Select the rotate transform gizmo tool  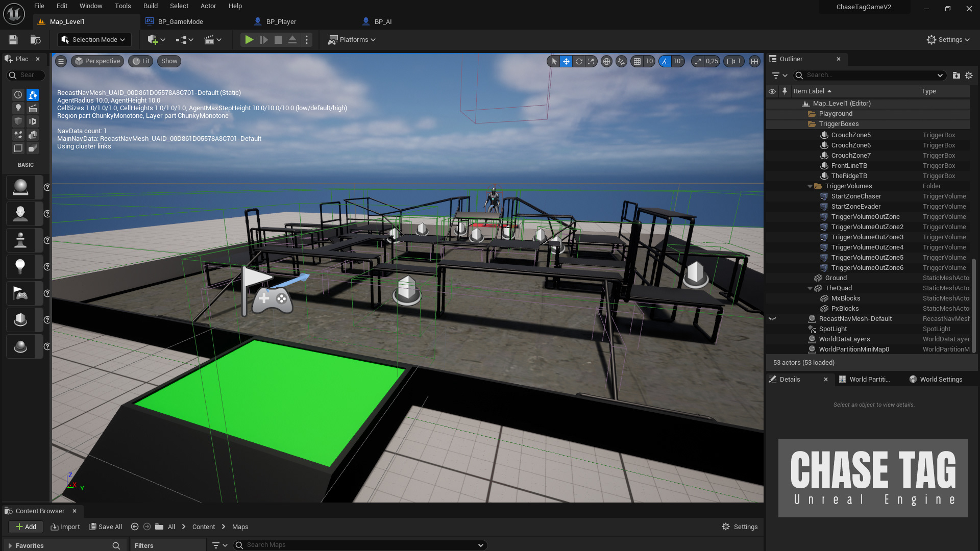coord(579,61)
